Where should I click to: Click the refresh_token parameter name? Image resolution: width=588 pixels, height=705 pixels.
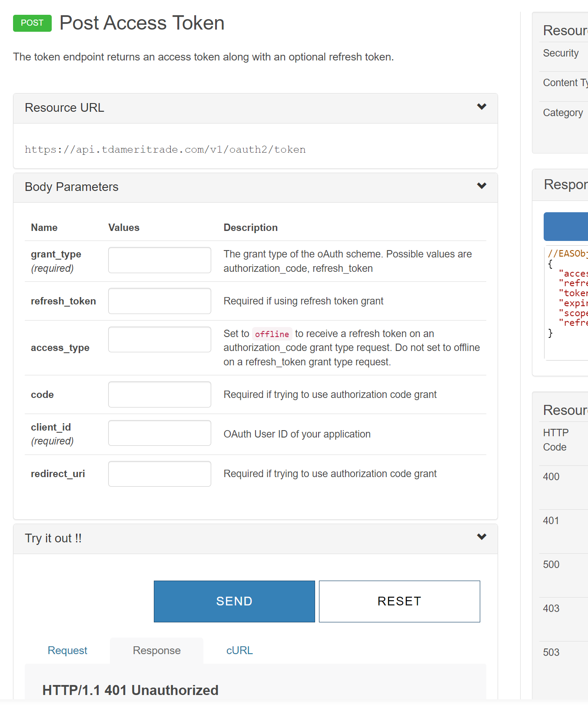63,301
